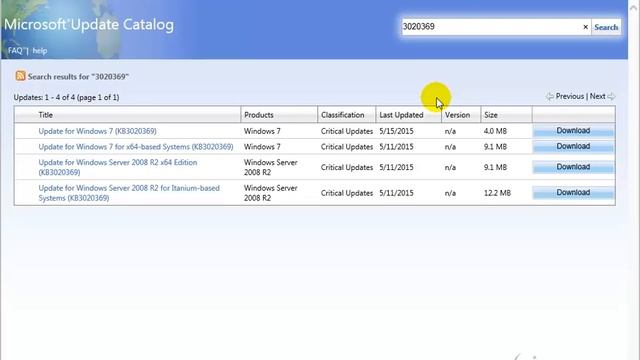Click the 5/15/2015 date cell
Image resolution: width=640 pixels, height=360 pixels.
(396, 131)
